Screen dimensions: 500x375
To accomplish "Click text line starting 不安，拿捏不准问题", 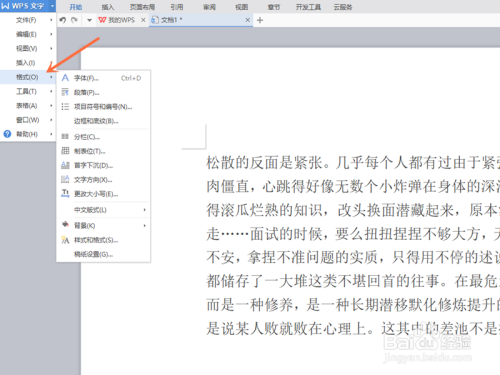I will pos(353,257).
